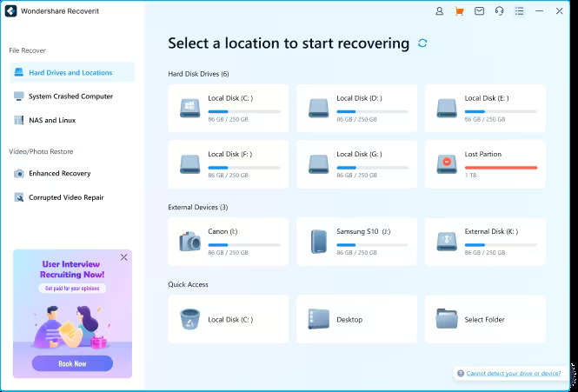Click the question mark help icon
Screen dimensions: 578x392
click(x=461, y=373)
